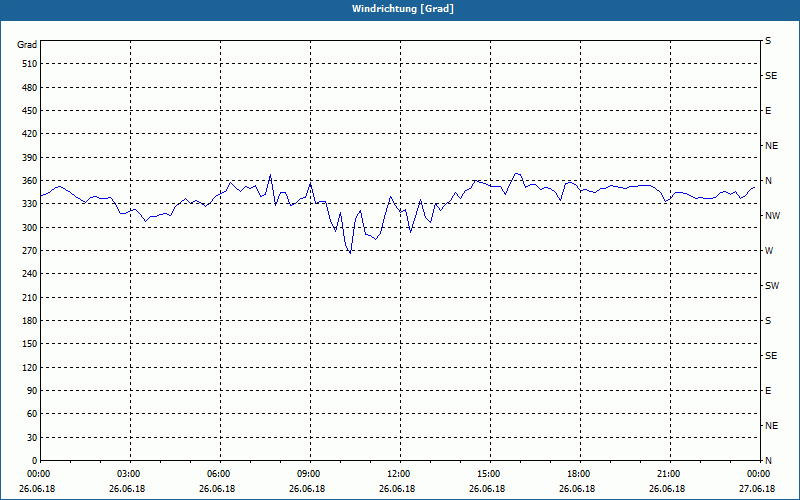The height and width of the screenshot is (500, 800).
Task: Click the 150 degree axis label
Action: pyautogui.click(x=30, y=344)
